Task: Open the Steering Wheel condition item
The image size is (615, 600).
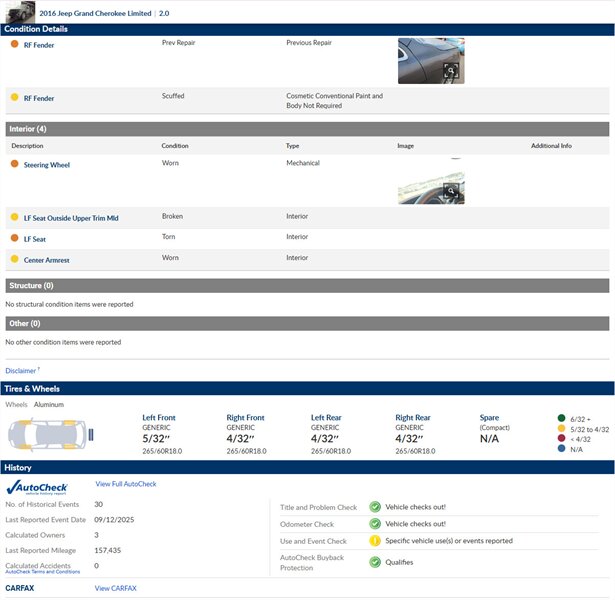Action: [x=47, y=165]
